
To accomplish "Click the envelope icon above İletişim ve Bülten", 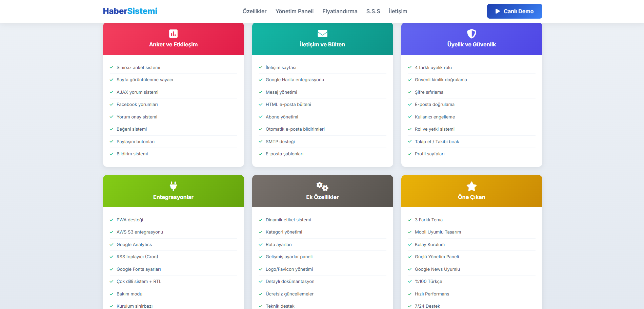I will [322, 34].
